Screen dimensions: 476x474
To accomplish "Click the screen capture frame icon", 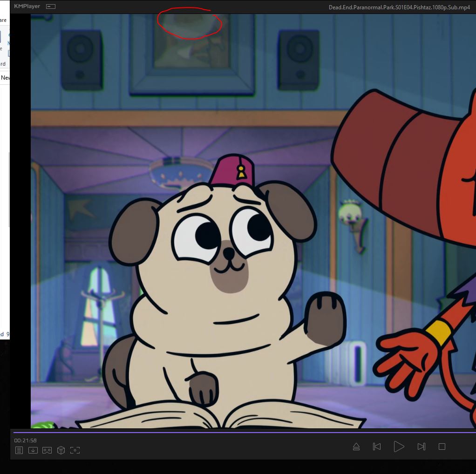I will click(x=75, y=450).
